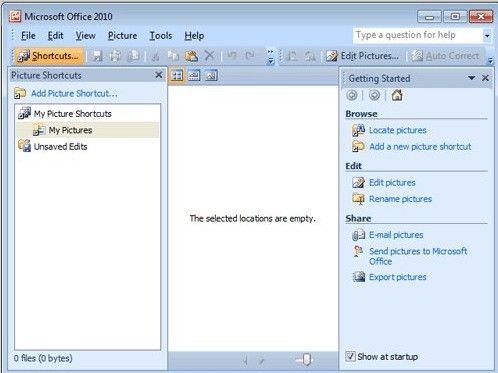Image resolution: width=498 pixels, height=373 pixels.
Task: Click the Edit pictures link
Action: (x=392, y=183)
